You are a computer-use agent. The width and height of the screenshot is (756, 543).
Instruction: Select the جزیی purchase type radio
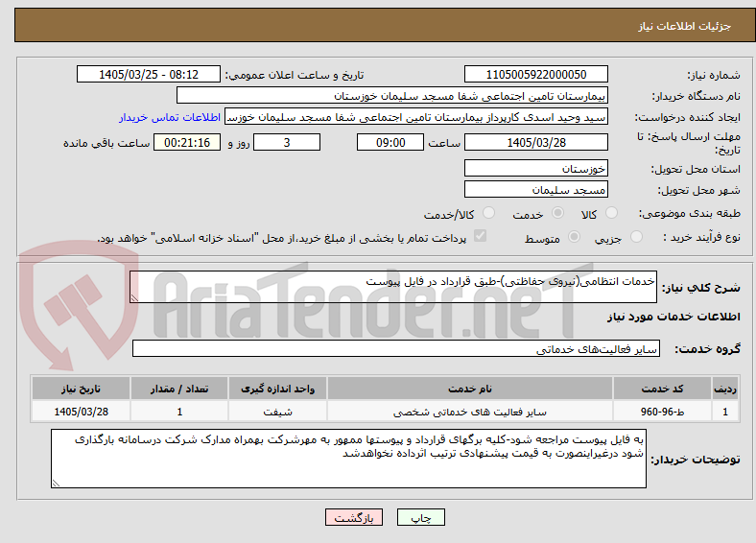coord(636,236)
